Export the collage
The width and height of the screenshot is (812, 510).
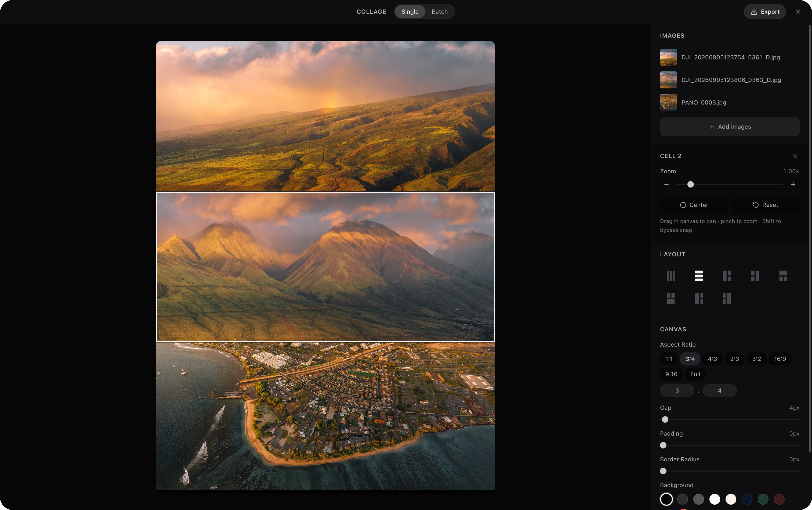pyautogui.click(x=765, y=12)
